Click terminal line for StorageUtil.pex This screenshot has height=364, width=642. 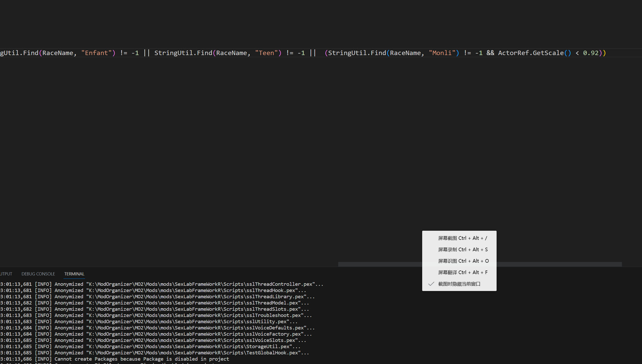150,347
